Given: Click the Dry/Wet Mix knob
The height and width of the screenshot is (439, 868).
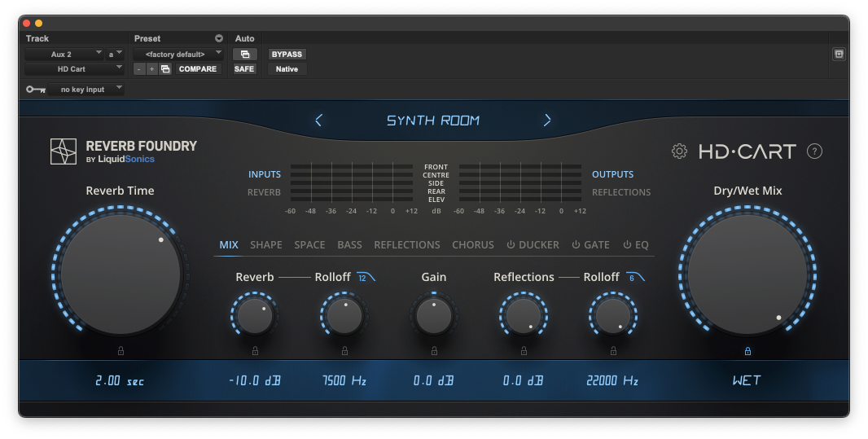Looking at the screenshot, I should (747, 274).
